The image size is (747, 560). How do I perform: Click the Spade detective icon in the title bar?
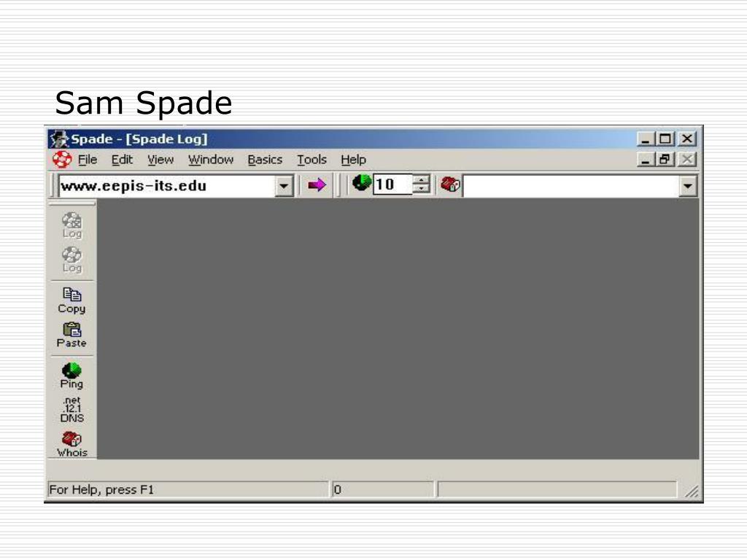click(x=60, y=139)
